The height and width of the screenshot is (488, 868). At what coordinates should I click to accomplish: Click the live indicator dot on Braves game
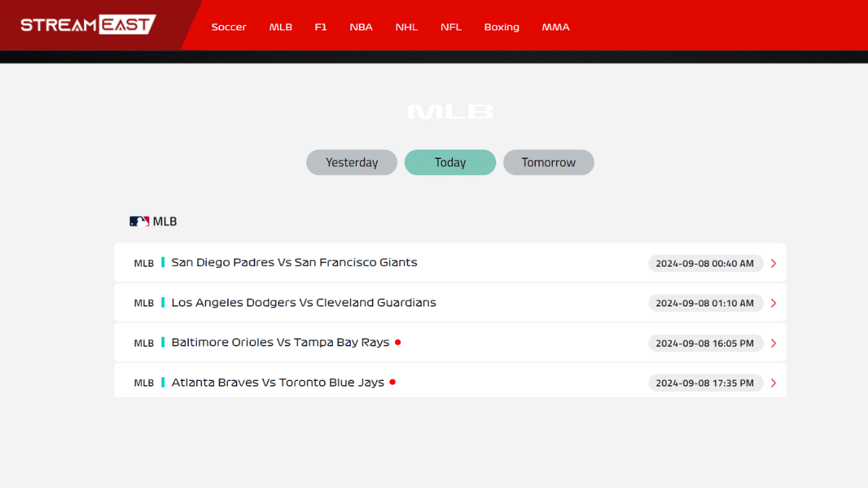pos(392,382)
